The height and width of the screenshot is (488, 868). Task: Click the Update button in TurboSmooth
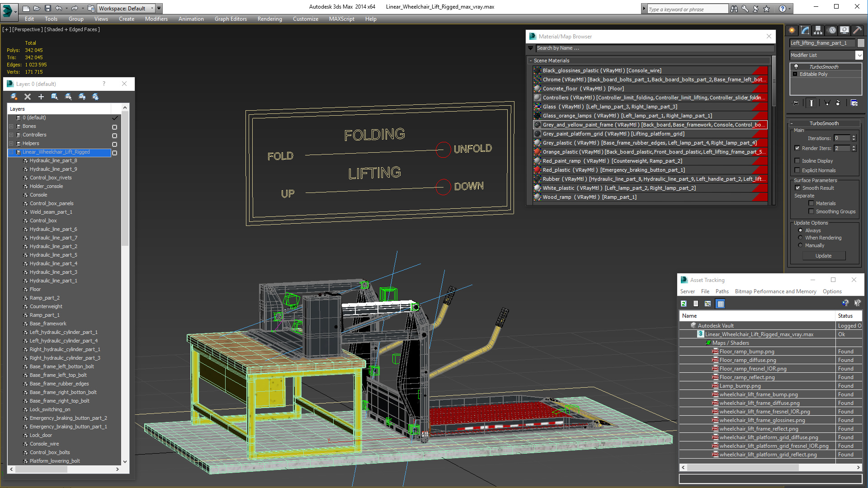tap(823, 256)
